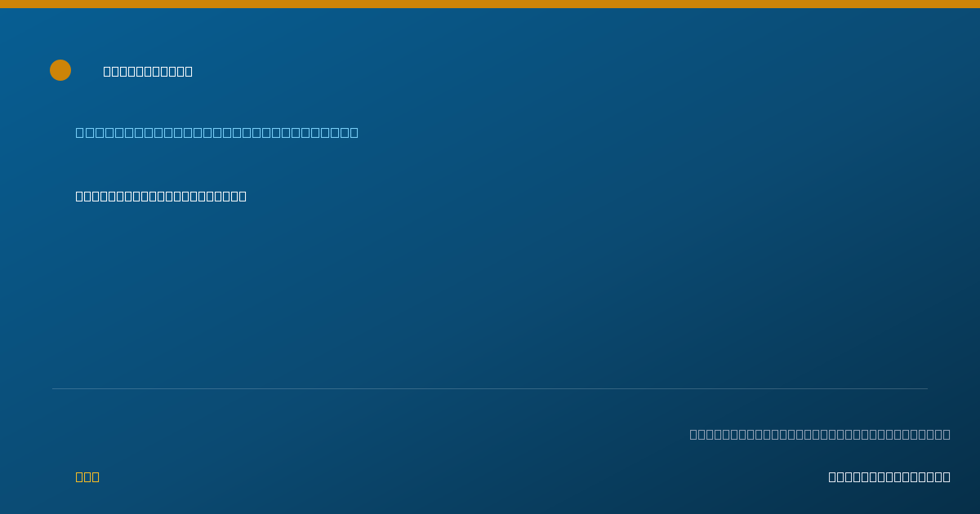The width and height of the screenshot is (980, 514).
Task: Click the orange circle logo icon
Action: 60,70
